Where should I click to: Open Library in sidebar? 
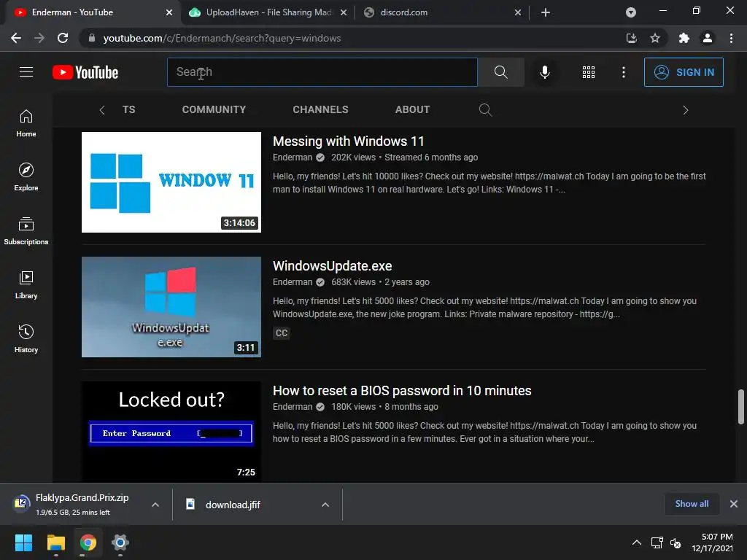26,285
